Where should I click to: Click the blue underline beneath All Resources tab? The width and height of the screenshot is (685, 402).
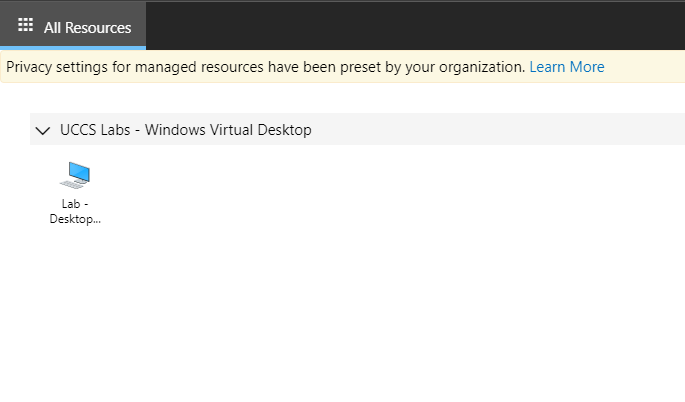pyautogui.click(x=73, y=48)
